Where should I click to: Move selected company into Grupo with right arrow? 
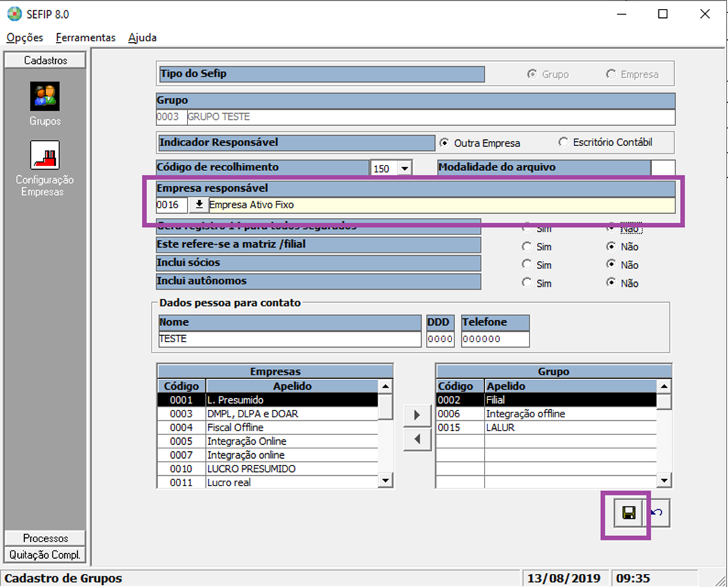[417, 415]
